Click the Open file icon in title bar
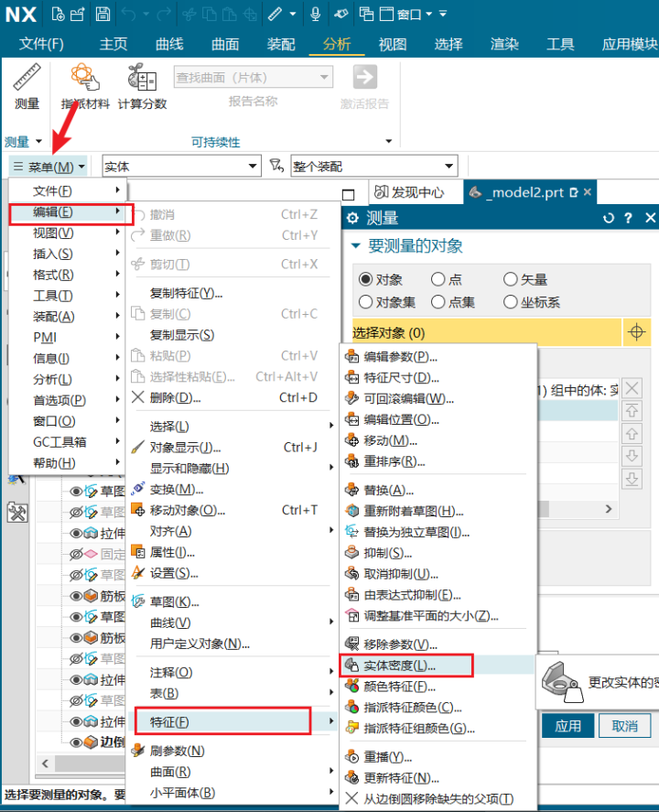 [77, 14]
